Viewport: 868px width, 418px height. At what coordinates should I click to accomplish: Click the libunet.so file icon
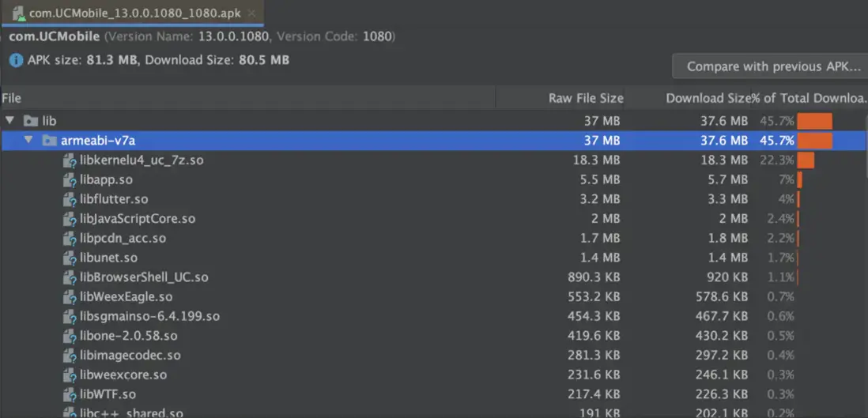(70, 258)
